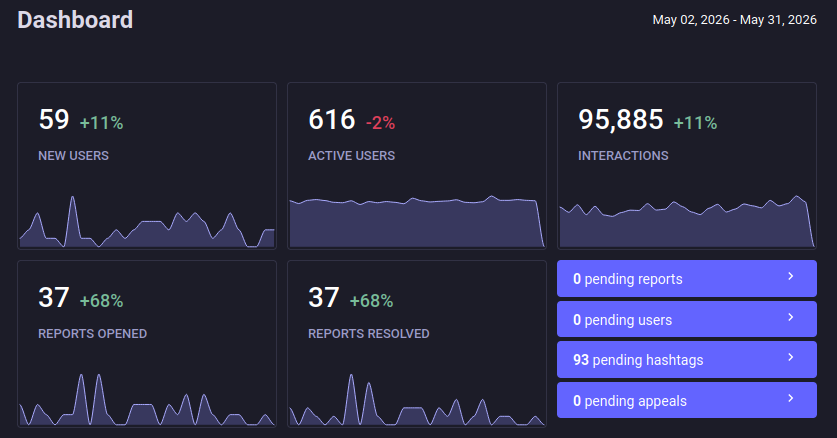837x438 pixels.
Task: Click the New Users sparkline chart
Action: coord(147,222)
